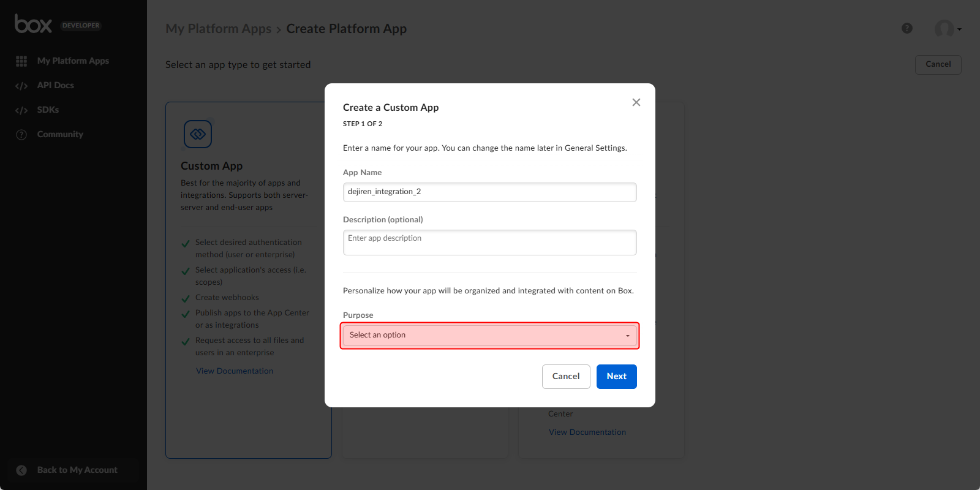Close the Create a Custom App dialog

tap(636, 102)
